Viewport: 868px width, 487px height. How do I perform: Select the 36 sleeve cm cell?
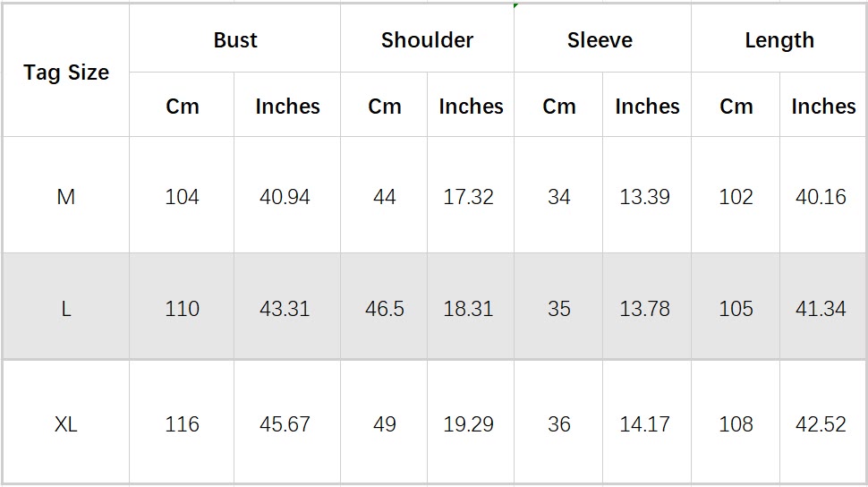pos(559,424)
